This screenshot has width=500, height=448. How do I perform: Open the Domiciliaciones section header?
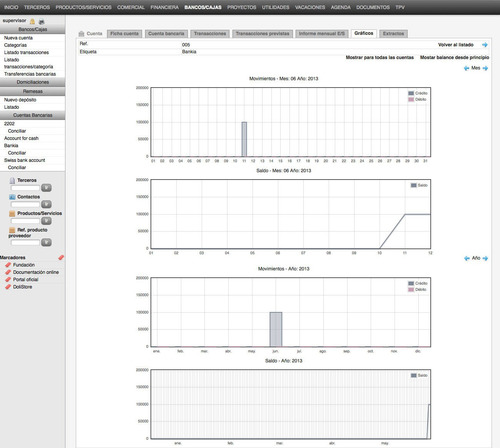point(33,82)
